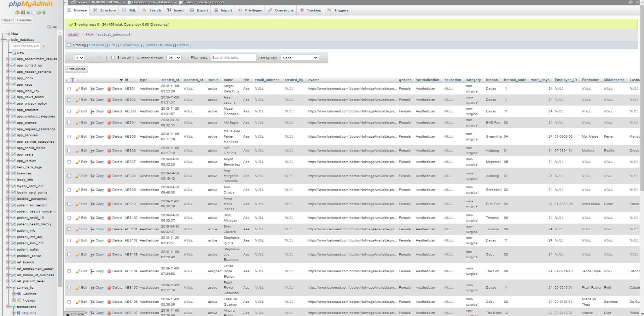
Task: Open app_products table icon in tree
Action: click(x=14, y=110)
